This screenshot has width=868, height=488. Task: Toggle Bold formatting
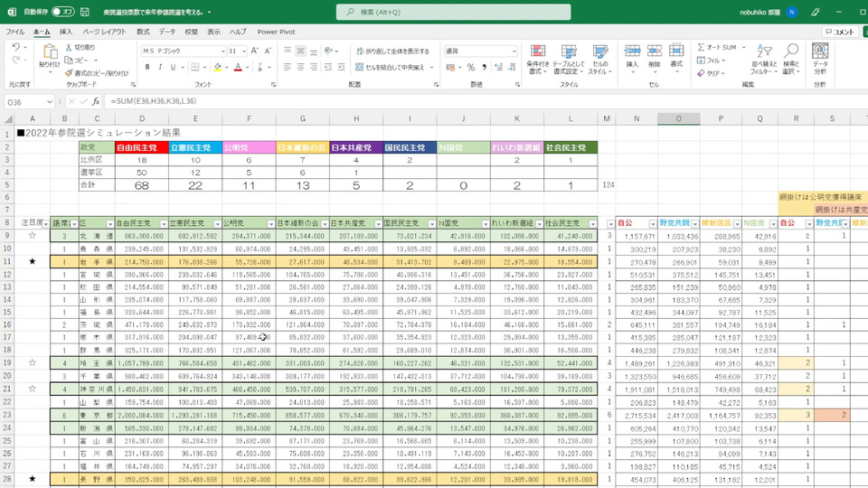coord(147,67)
